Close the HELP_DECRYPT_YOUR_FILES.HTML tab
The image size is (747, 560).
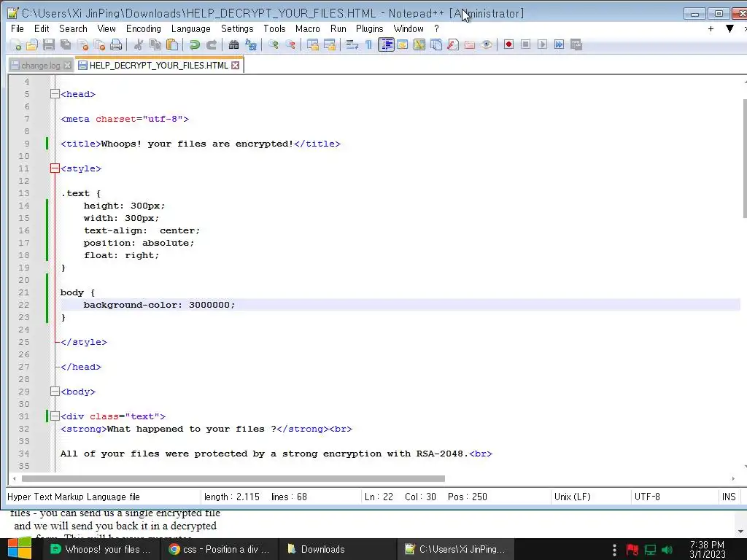click(x=236, y=65)
